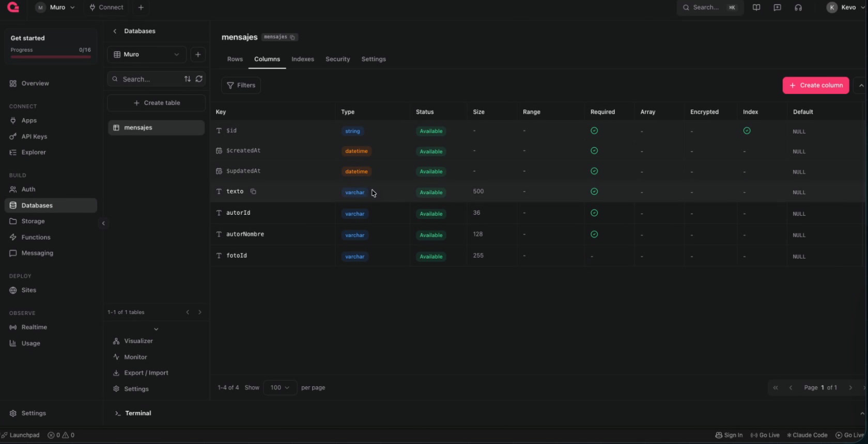Click the plus icon beside Connect
The image size is (868, 444).
[x=141, y=7]
